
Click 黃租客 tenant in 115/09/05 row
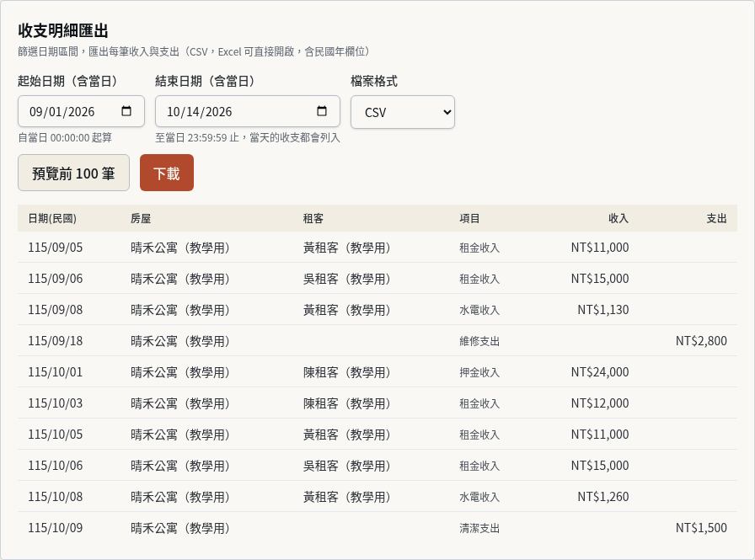pos(346,248)
